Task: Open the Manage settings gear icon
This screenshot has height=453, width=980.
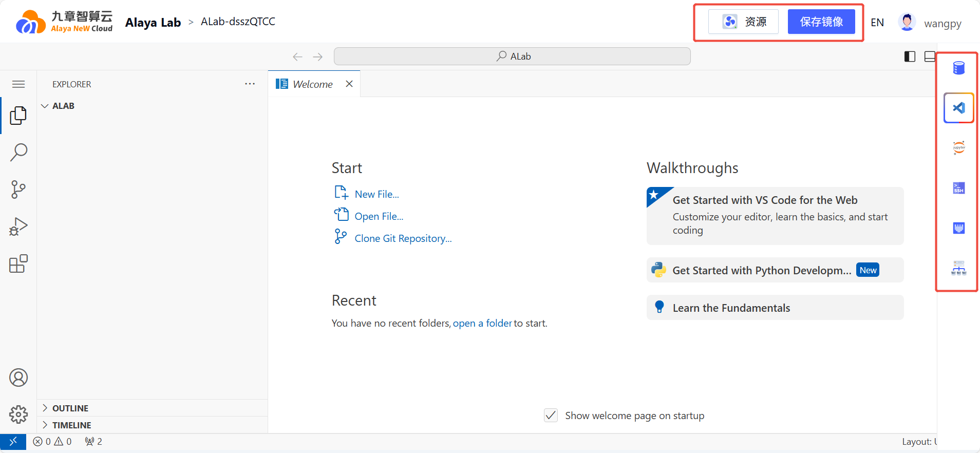Action: pos(18,414)
